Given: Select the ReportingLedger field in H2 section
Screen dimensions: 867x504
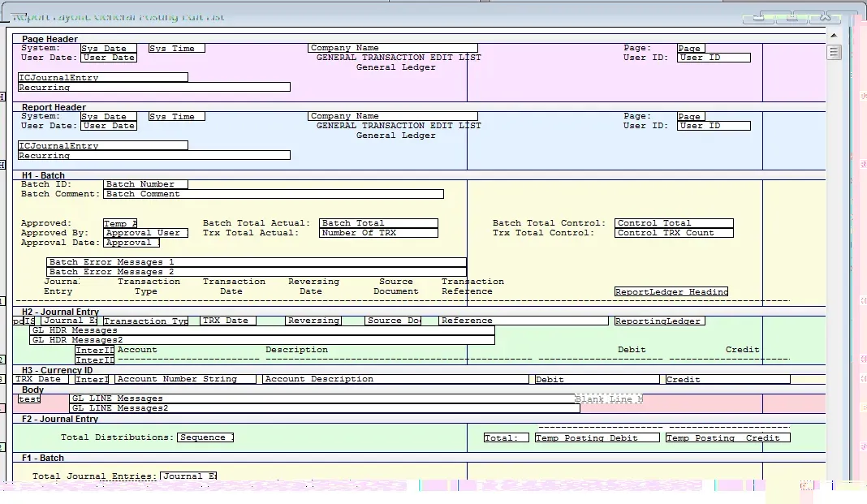Looking at the screenshot, I should 658,321.
